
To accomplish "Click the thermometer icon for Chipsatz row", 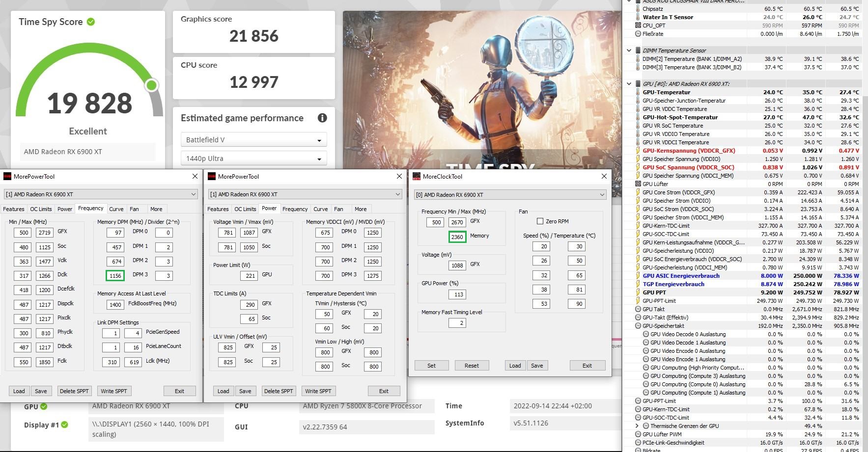I will [x=638, y=9].
